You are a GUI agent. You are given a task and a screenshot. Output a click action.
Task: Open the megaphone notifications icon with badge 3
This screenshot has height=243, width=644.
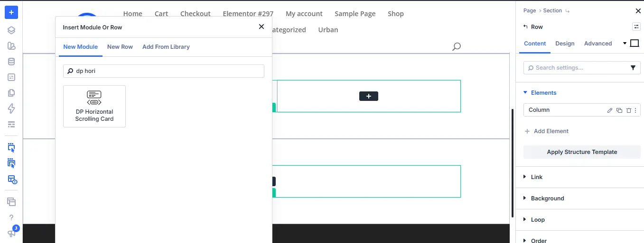[x=11, y=233]
